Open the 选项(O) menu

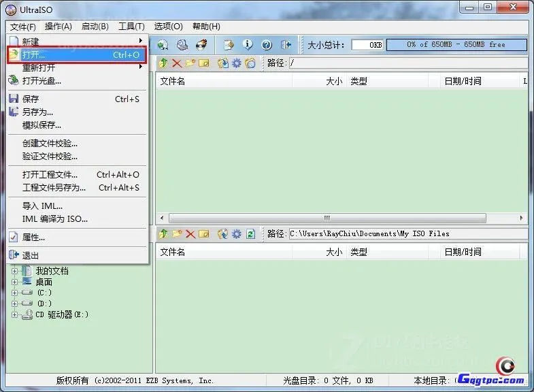tap(168, 27)
